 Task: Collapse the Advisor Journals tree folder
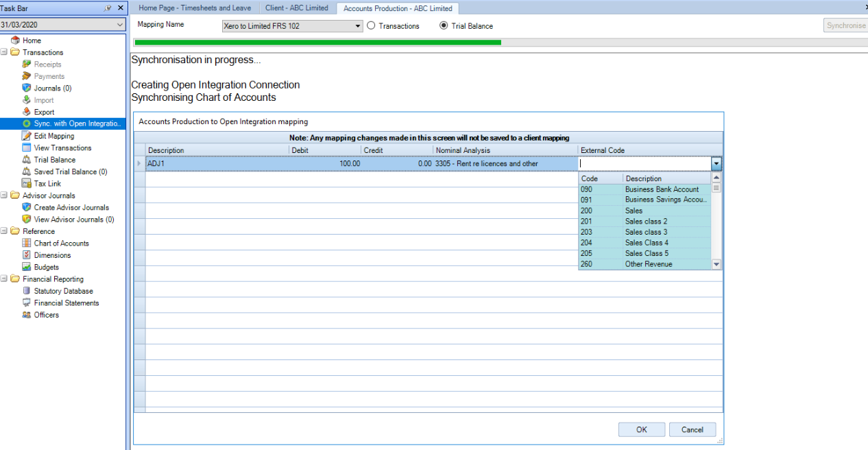point(4,196)
